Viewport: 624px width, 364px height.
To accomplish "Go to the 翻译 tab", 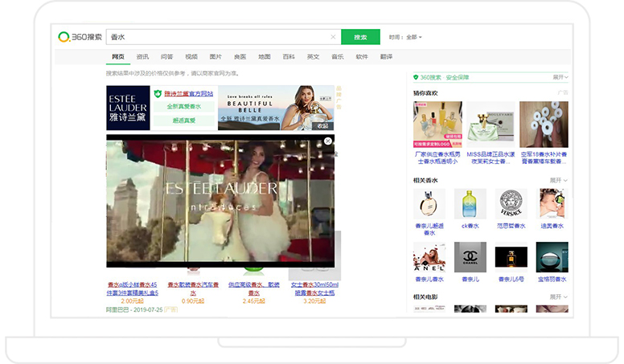I will (x=386, y=56).
